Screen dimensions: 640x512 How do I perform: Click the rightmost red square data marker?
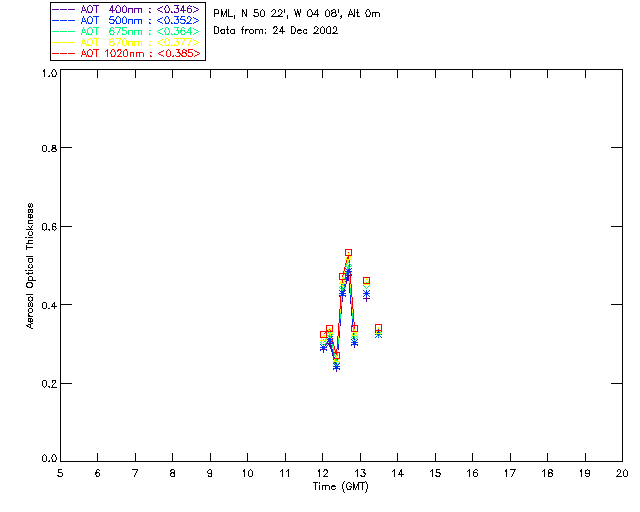click(378, 327)
